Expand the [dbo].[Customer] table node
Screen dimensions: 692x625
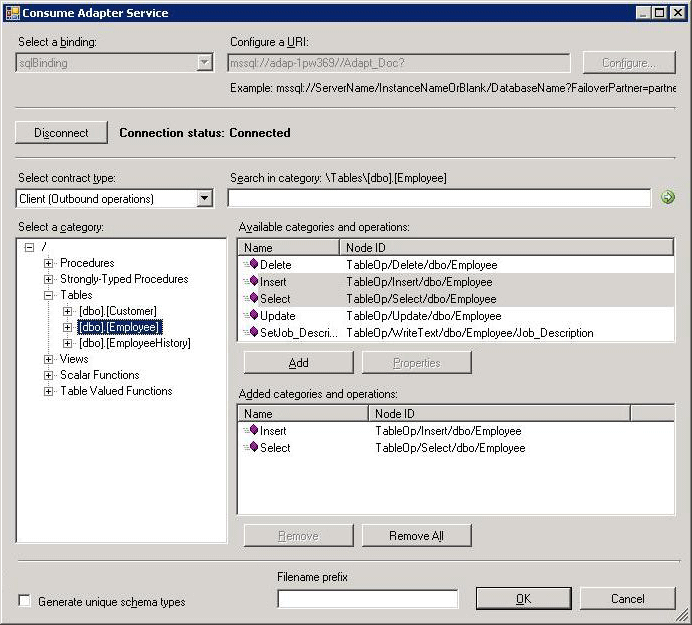tap(67, 311)
